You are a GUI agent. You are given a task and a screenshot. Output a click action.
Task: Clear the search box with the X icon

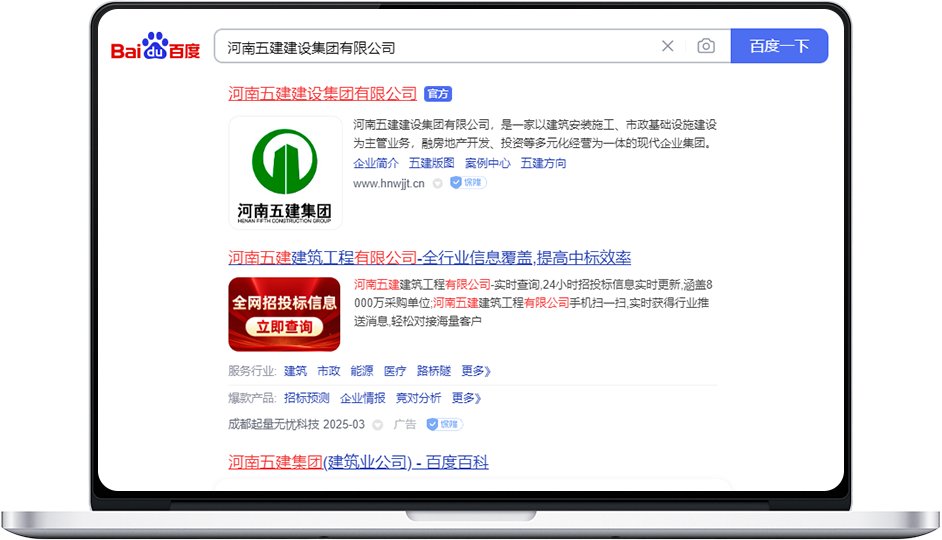pyautogui.click(x=667, y=46)
